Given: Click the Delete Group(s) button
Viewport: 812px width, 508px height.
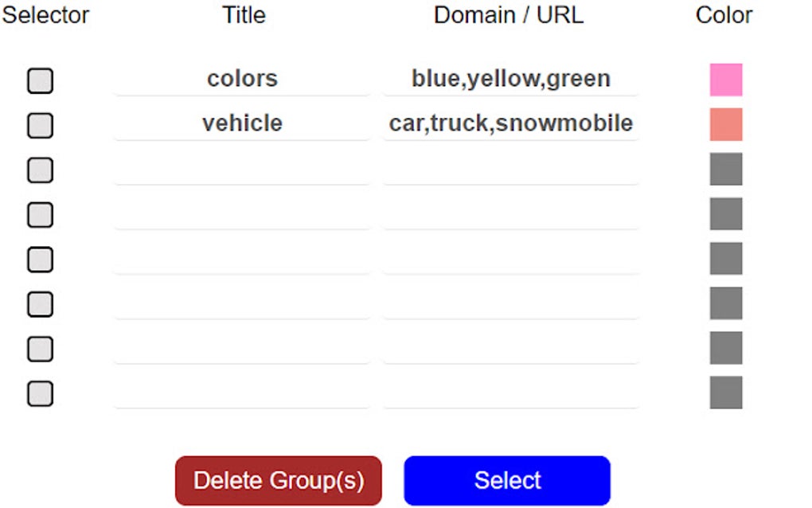Looking at the screenshot, I should pyautogui.click(x=278, y=480).
